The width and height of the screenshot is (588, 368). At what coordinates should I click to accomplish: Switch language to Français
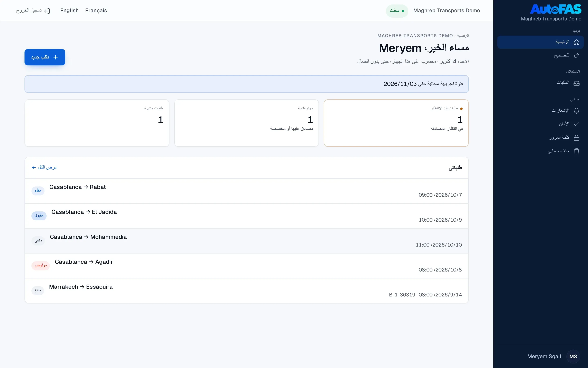(x=96, y=10)
